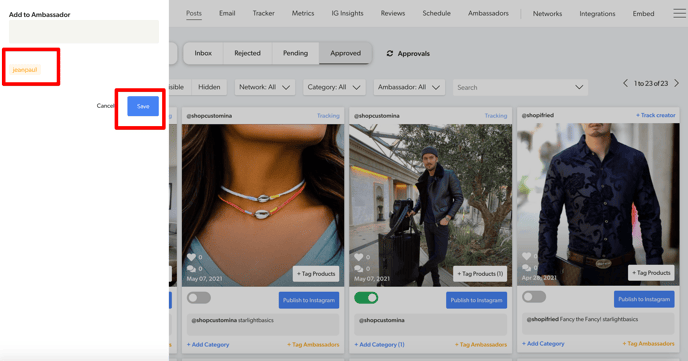Open Category: All dropdown
Image resolution: width=688 pixels, height=361 pixels.
[333, 87]
